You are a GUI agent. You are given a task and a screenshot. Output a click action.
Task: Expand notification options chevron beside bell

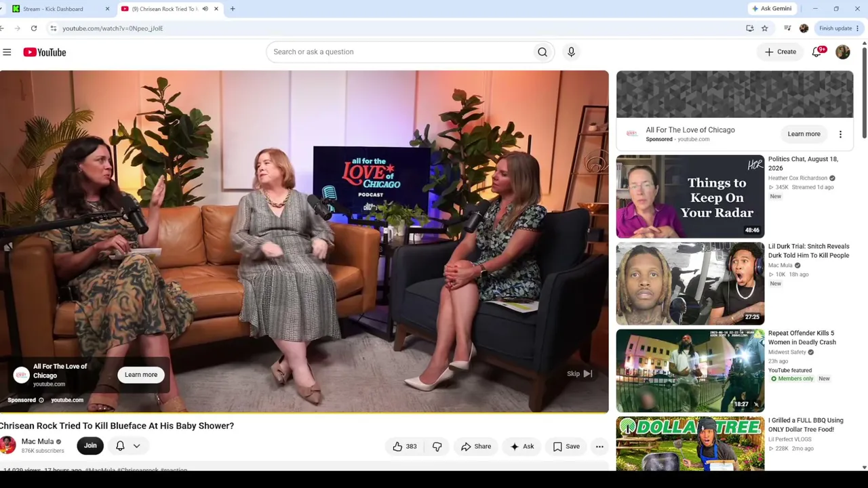click(x=136, y=446)
